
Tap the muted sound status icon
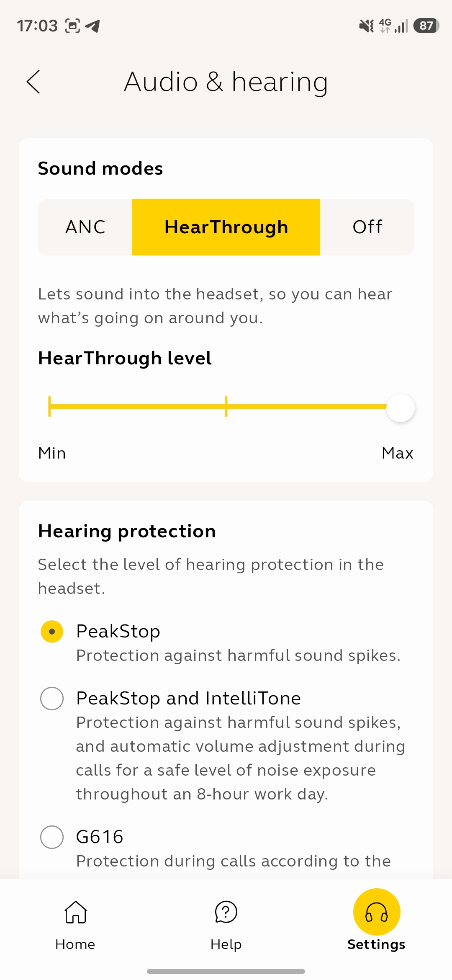point(367,26)
